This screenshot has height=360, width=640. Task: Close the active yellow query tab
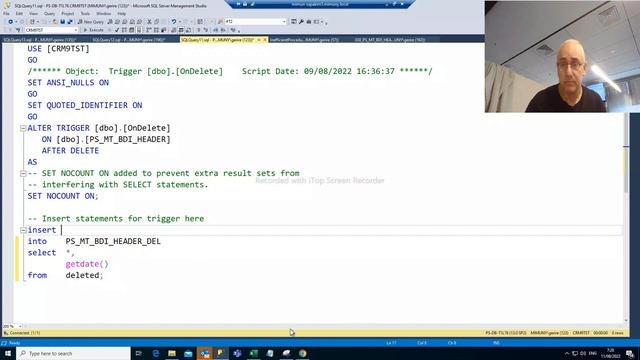(264, 40)
